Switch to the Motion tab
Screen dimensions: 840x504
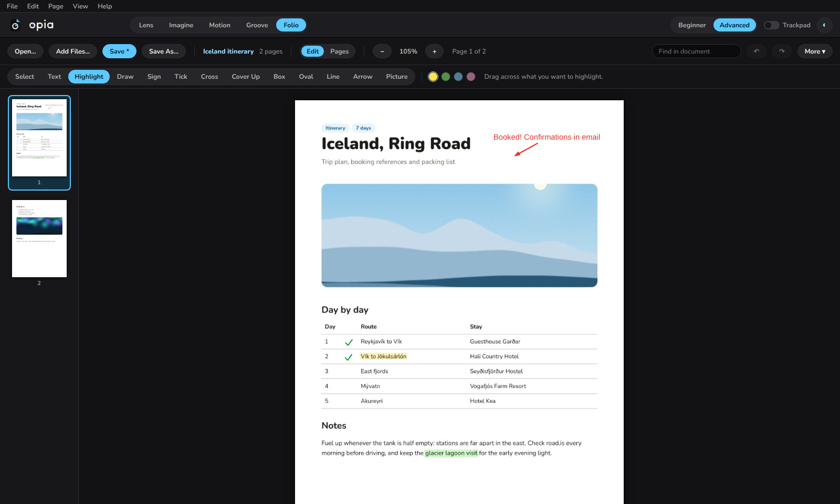tap(219, 25)
